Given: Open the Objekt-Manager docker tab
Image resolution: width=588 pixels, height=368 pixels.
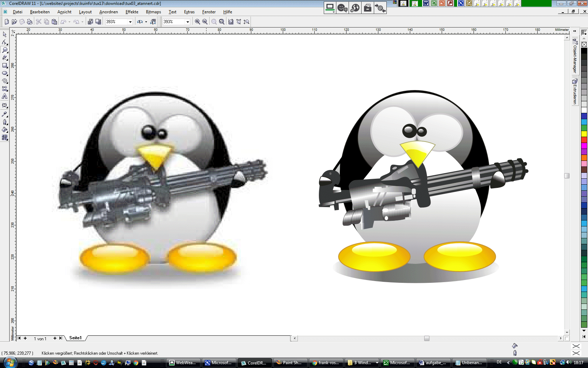Looking at the screenshot, I should tap(575, 56).
